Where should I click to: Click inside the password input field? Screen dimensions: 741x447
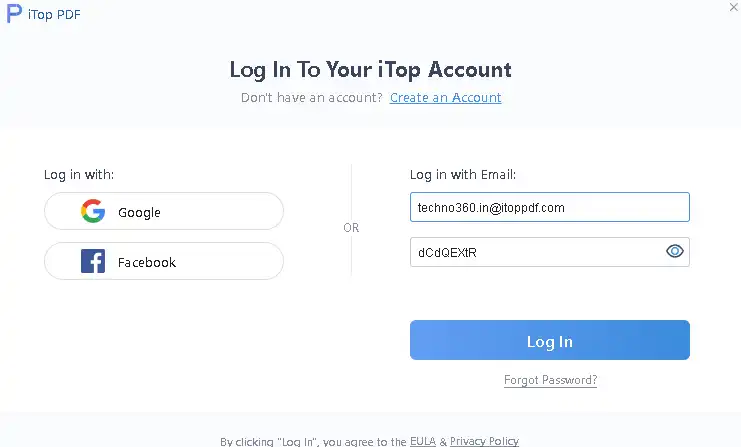coord(535,252)
